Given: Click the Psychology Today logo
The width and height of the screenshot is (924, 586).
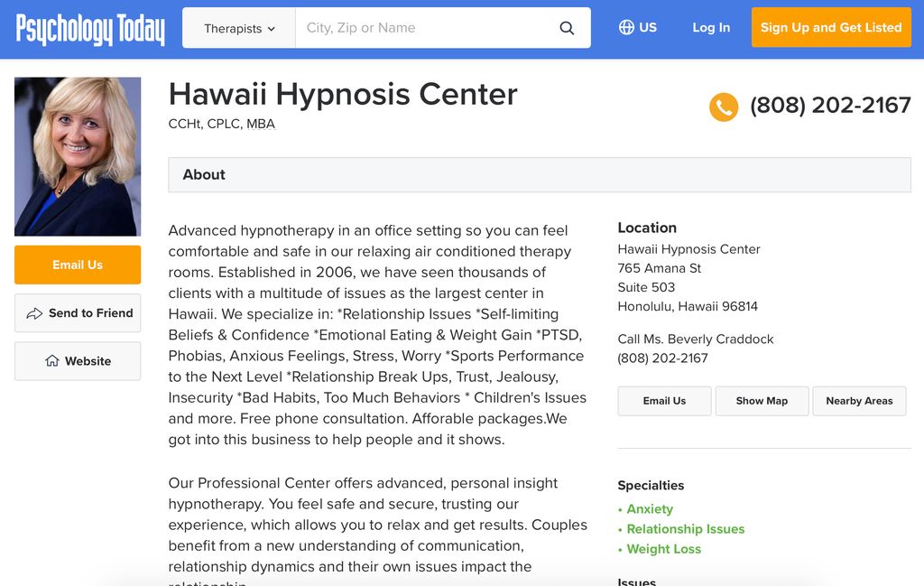Looking at the screenshot, I should [x=90, y=29].
